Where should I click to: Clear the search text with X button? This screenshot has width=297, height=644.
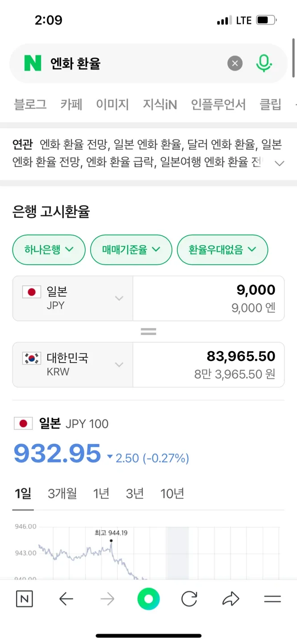235,64
